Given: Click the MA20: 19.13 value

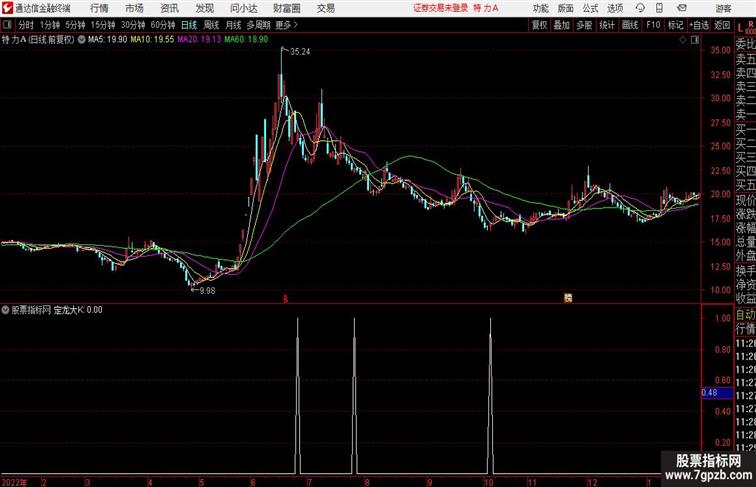Looking at the screenshot, I should 199,40.
